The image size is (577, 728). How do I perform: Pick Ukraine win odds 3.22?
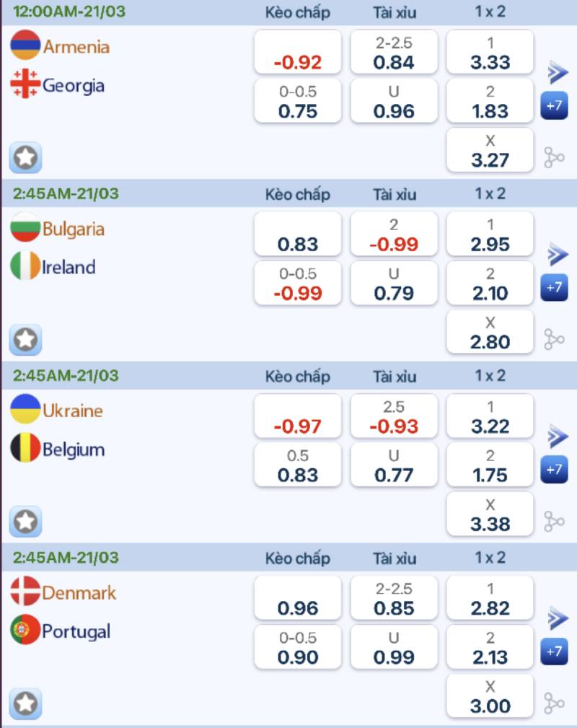tap(490, 416)
